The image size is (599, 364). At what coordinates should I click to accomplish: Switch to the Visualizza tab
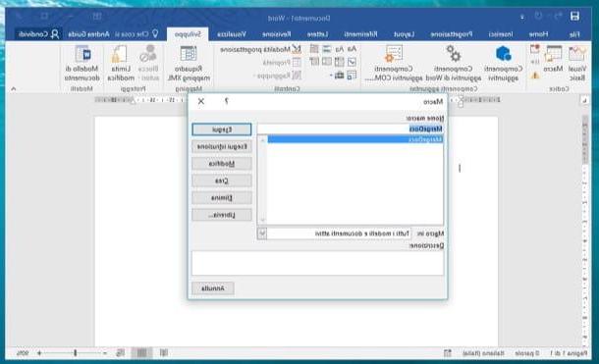(x=232, y=34)
